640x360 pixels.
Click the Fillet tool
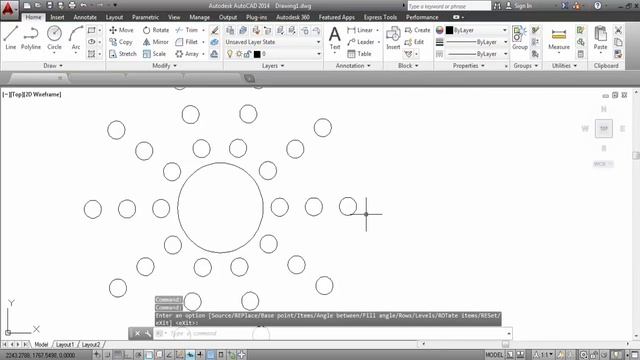coord(187,42)
